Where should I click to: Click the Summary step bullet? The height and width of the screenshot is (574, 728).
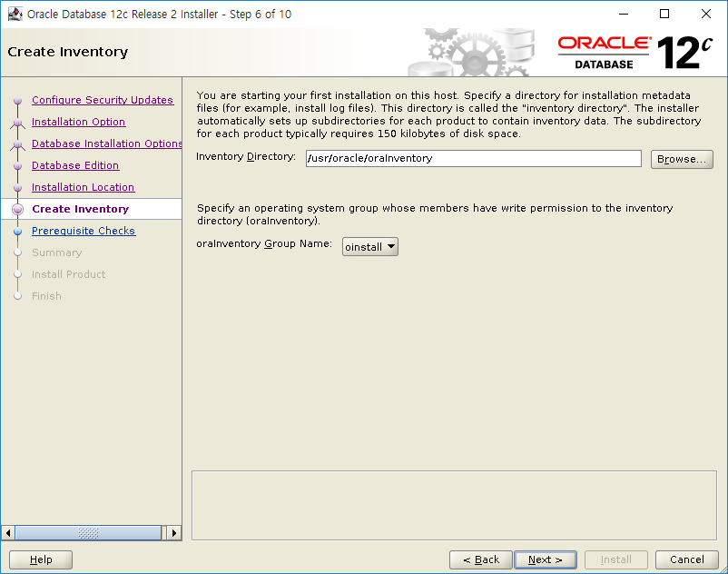17,252
